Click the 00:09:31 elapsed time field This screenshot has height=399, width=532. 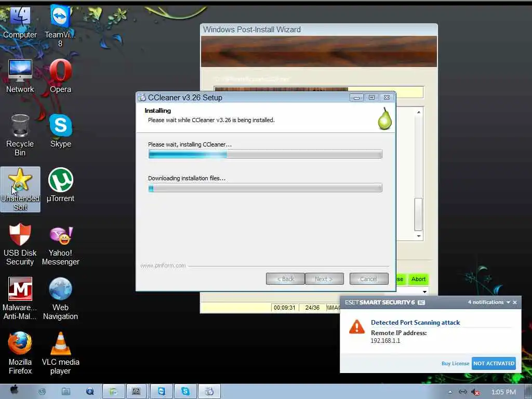tap(285, 308)
